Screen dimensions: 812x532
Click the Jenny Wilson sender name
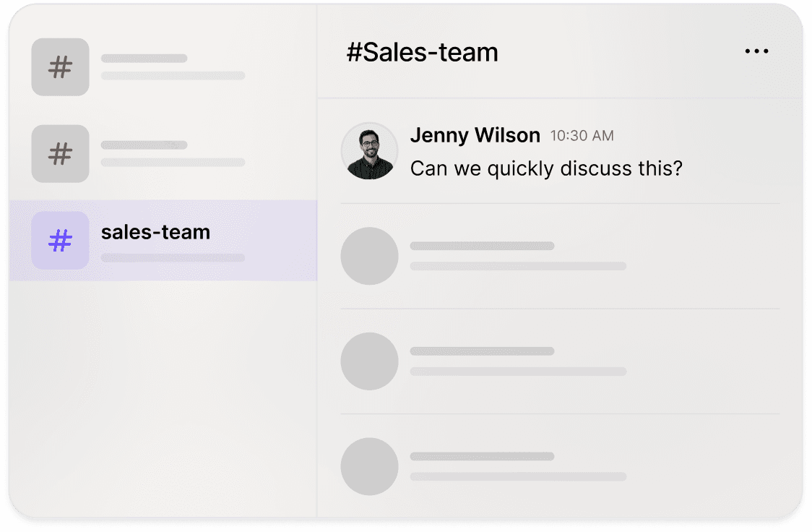pyautogui.click(x=475, y=135)
